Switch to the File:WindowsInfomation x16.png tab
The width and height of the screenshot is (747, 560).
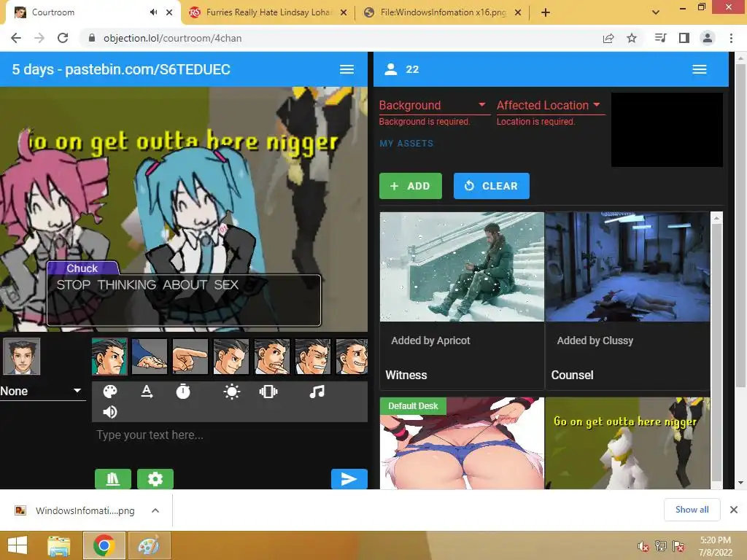click(442, 12)
